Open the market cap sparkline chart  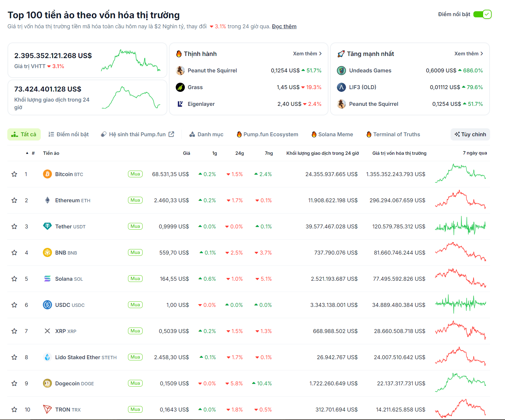click(x=131, y=60)
